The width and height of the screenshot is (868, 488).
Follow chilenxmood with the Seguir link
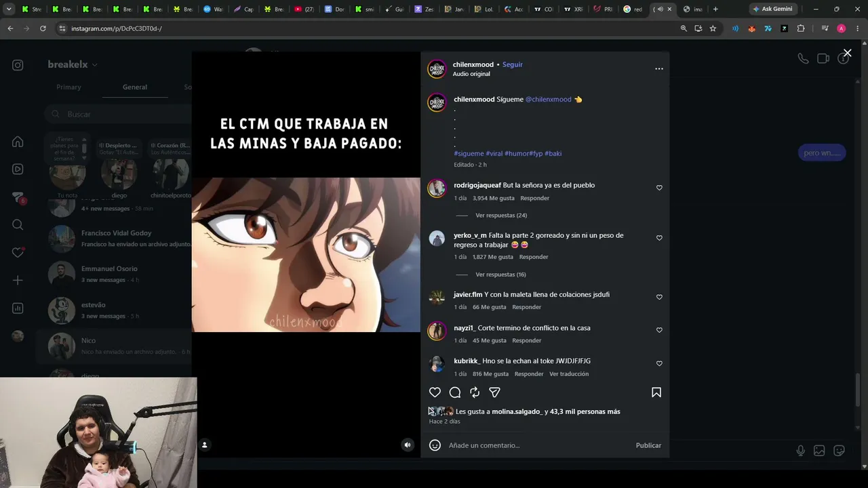tap(513, 64)
